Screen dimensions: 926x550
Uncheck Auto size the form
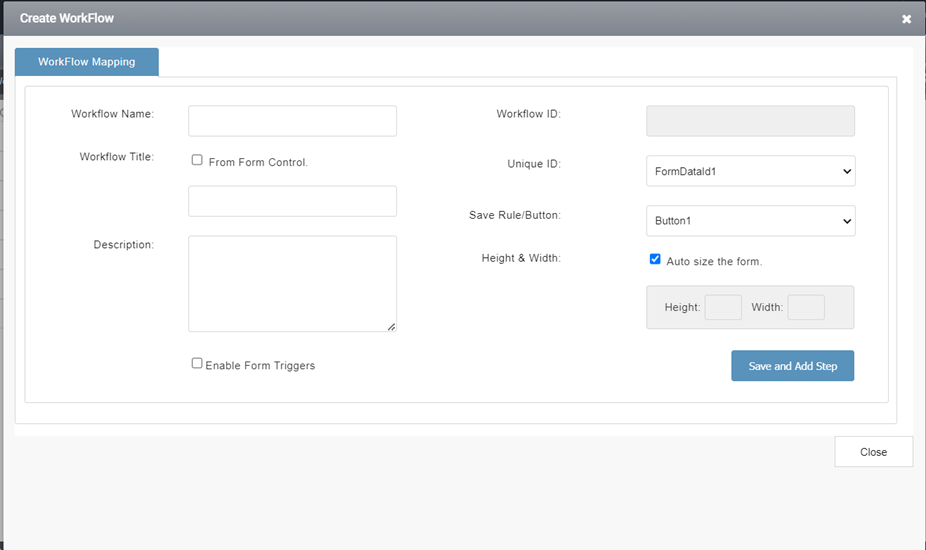(x=655, y=259)
